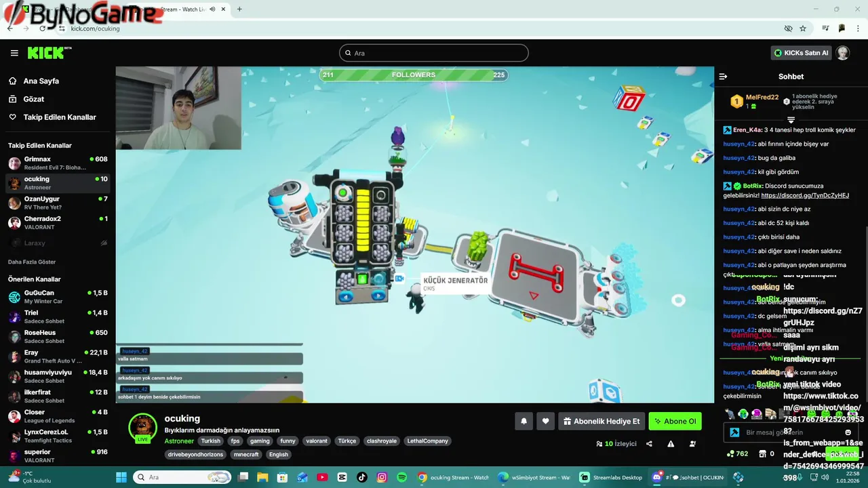Open Windows Start menu

coord(121,477)
